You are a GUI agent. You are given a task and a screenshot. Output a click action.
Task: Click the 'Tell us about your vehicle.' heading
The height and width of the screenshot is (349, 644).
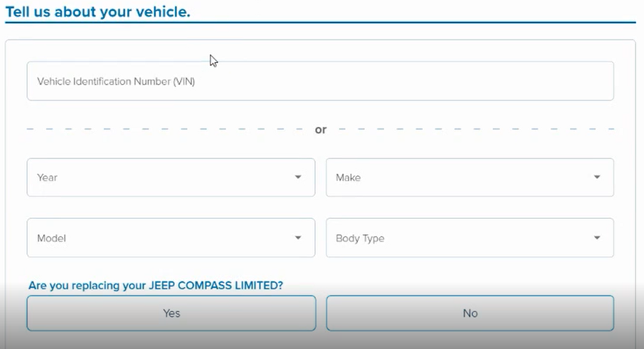pyautogui.click(x=97, y=11)
